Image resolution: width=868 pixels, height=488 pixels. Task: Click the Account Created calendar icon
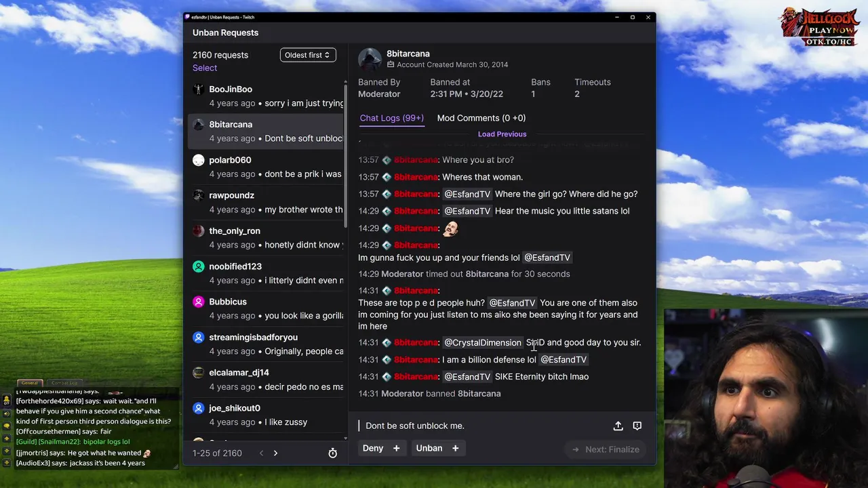(391, 65)
